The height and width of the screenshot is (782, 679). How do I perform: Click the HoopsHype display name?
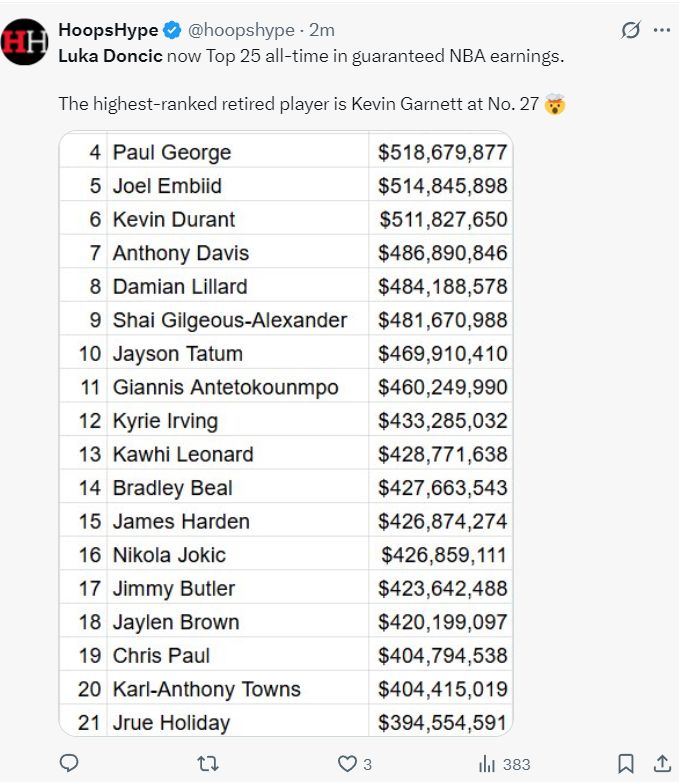pos(107,30)
